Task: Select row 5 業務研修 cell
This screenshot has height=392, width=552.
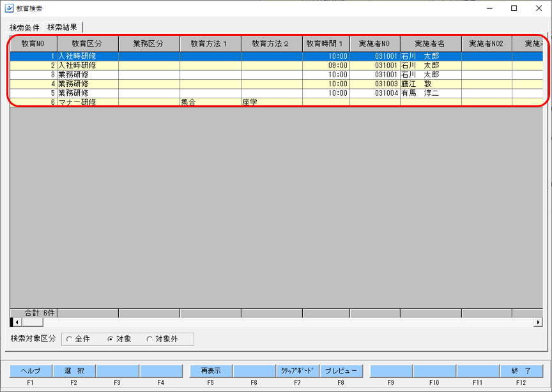Action: [x=88, y=93]
